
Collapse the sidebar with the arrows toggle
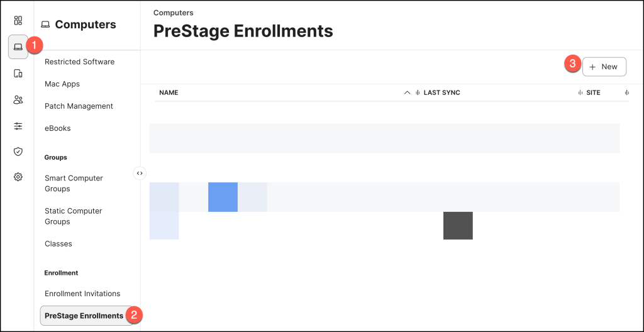tap(140, 173)
